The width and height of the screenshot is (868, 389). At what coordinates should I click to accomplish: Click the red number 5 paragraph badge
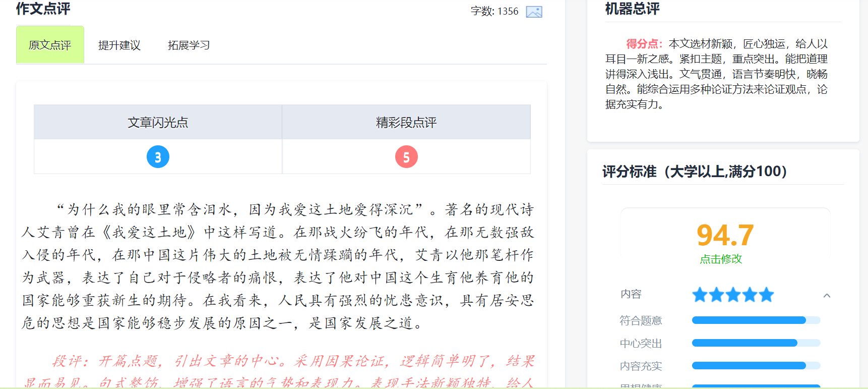pos(406,157)
